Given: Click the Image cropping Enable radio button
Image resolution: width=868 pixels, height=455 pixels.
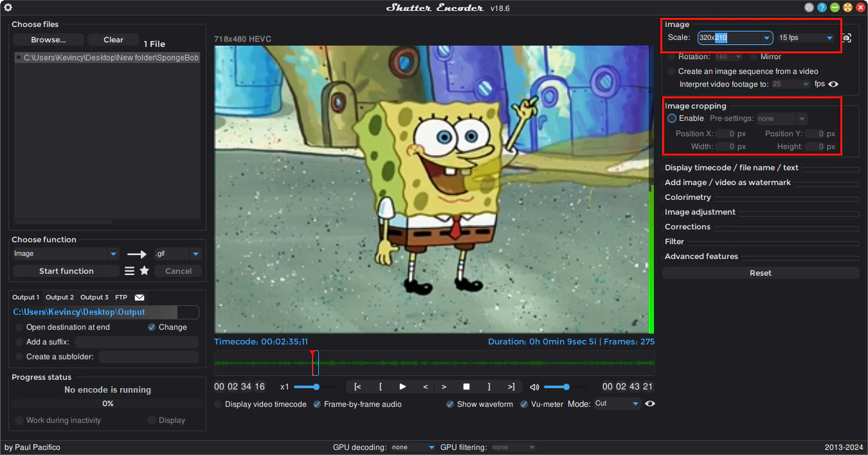Looking at the screenshot, I should tap(672, 118).
